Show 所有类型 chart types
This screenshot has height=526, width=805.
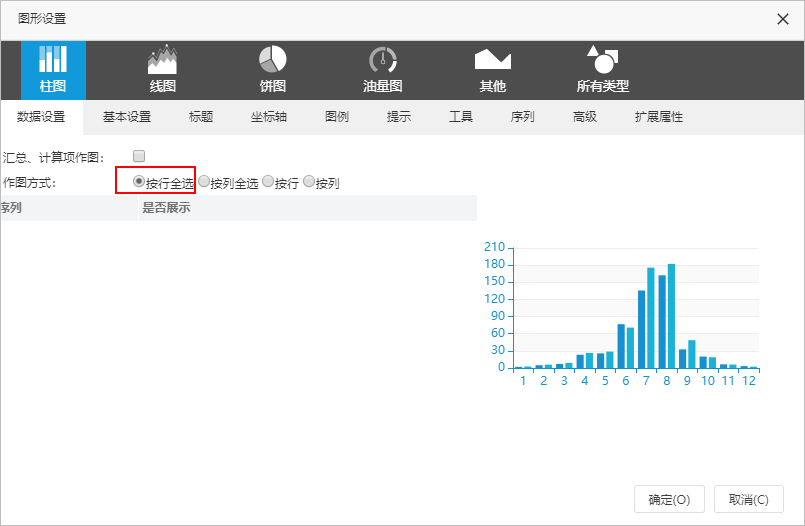(603, 70)
